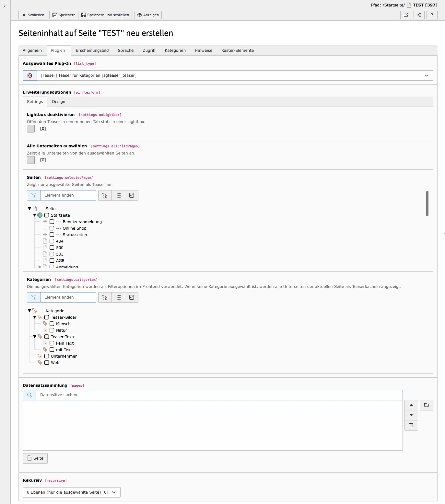Click the magnifier icon in Datensatzsammlung
Image resolution: width=445 pixels, height=504 pixels.
[29, 395]
